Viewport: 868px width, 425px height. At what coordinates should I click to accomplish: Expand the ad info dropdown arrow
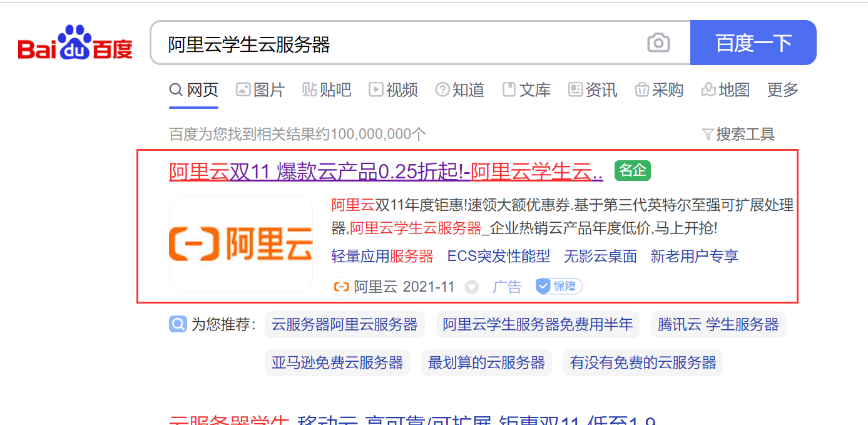click(472, 287)
